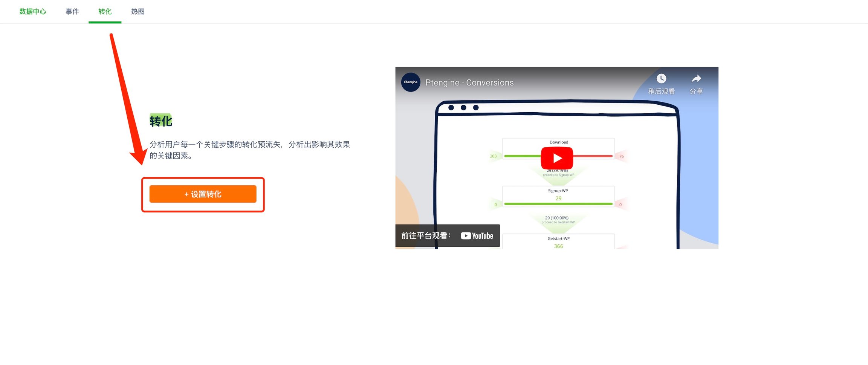Click the video title Ptengine - Conversions

(x=469, y=82)
